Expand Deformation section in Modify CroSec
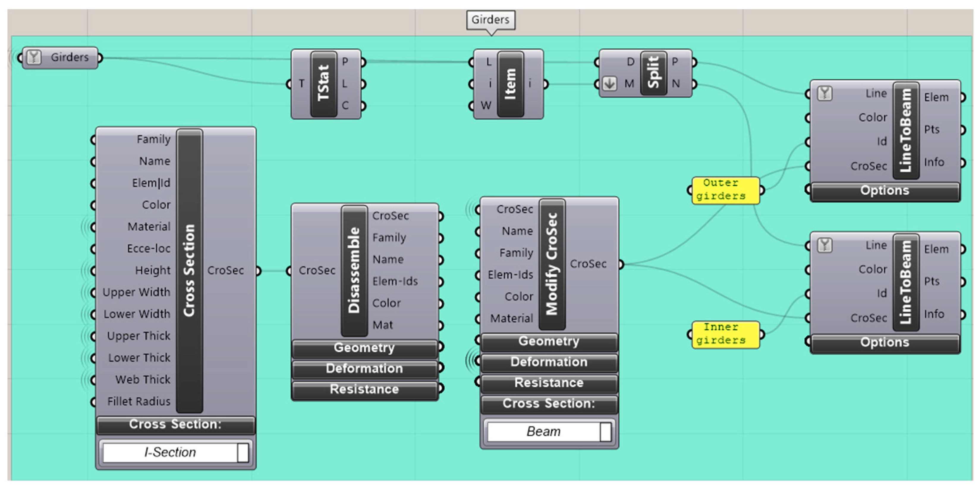The height and width of the screenshot is (488, 980). 549,362
